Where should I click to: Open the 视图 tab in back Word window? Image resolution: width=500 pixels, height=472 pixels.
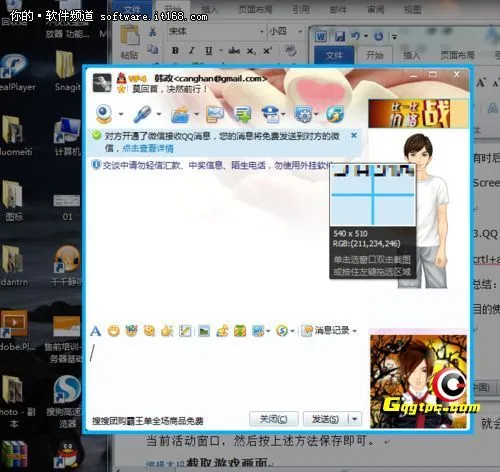[412, 10]
